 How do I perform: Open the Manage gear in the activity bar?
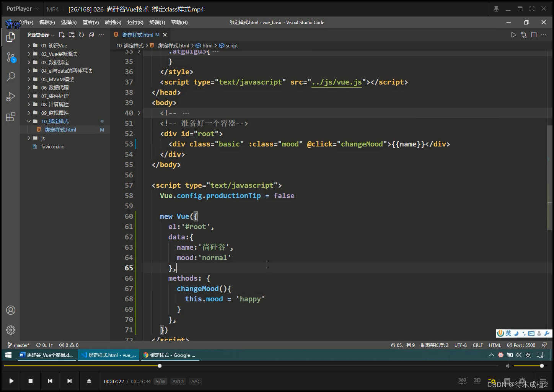(x=11, y=330)
